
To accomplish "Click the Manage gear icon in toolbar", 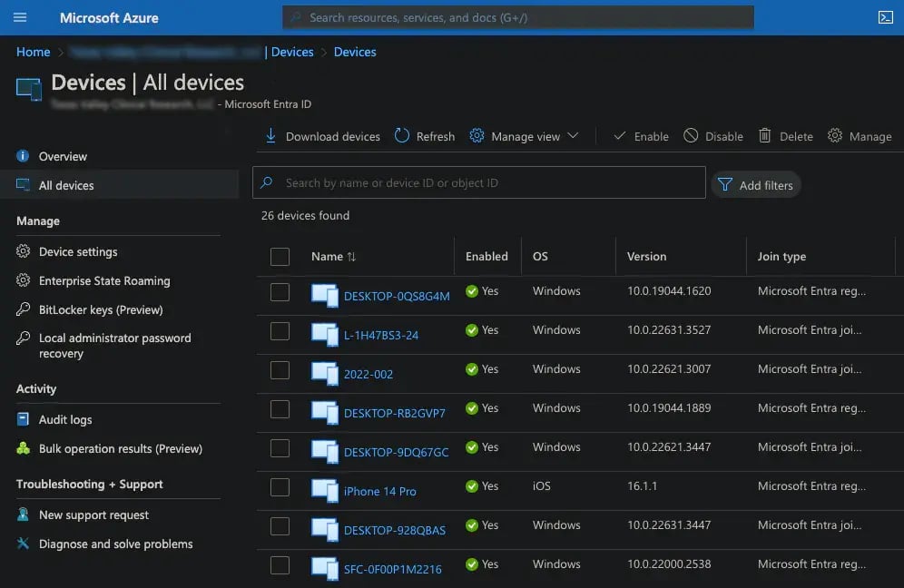I will (x=835, y=136).
